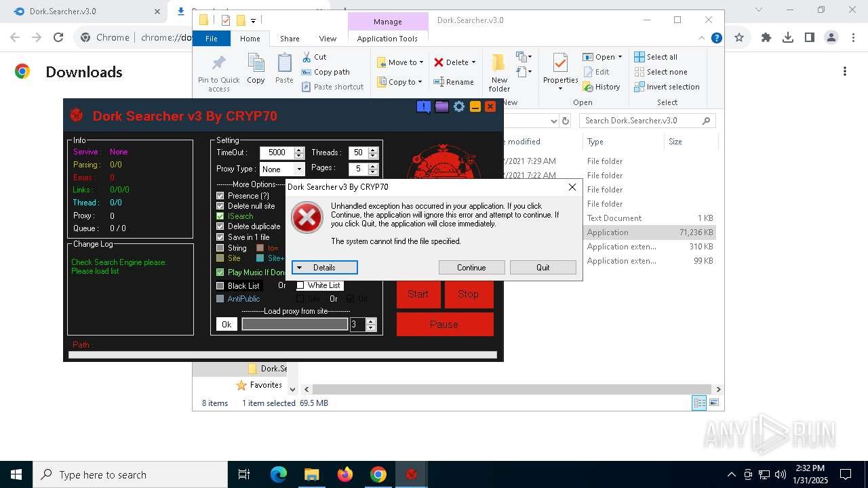
Task: Toggle the Play Music If Done checkbox
Action: pyautogui.click(x=220, y=272)
